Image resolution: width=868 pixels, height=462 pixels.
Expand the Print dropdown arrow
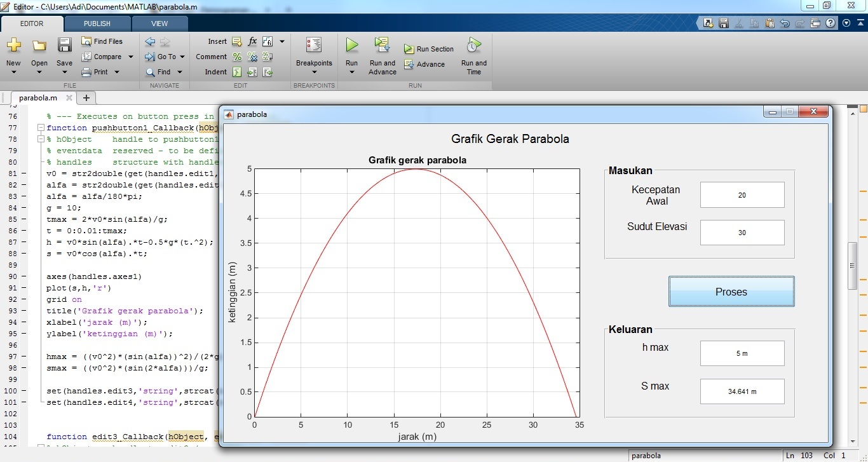coord(117,72)
